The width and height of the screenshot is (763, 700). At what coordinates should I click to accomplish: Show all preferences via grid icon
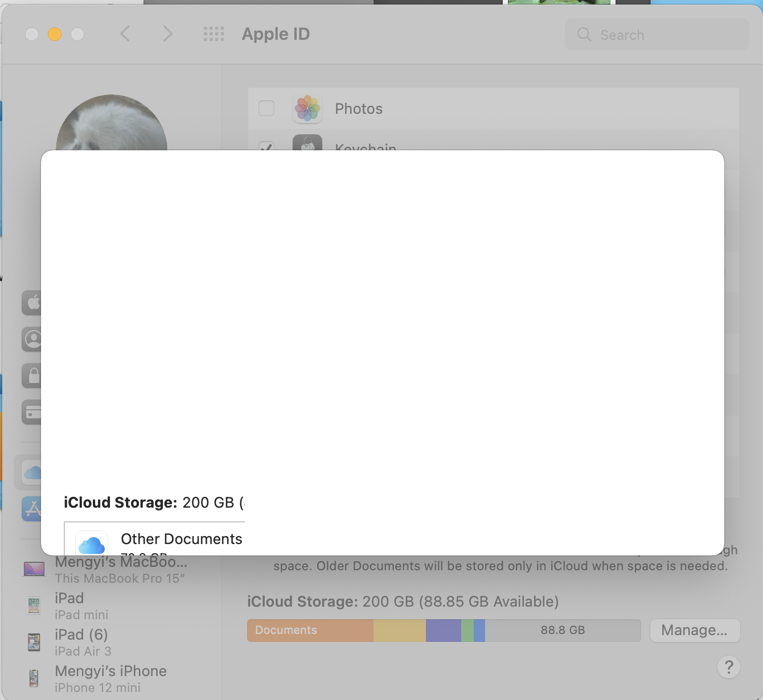[x=214, y=34]
